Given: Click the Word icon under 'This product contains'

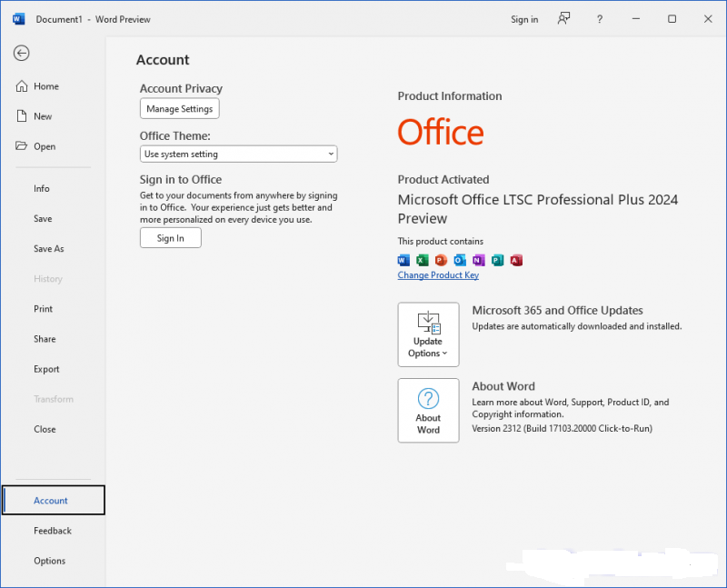Looking at the screenshot, I should (403, 260).
